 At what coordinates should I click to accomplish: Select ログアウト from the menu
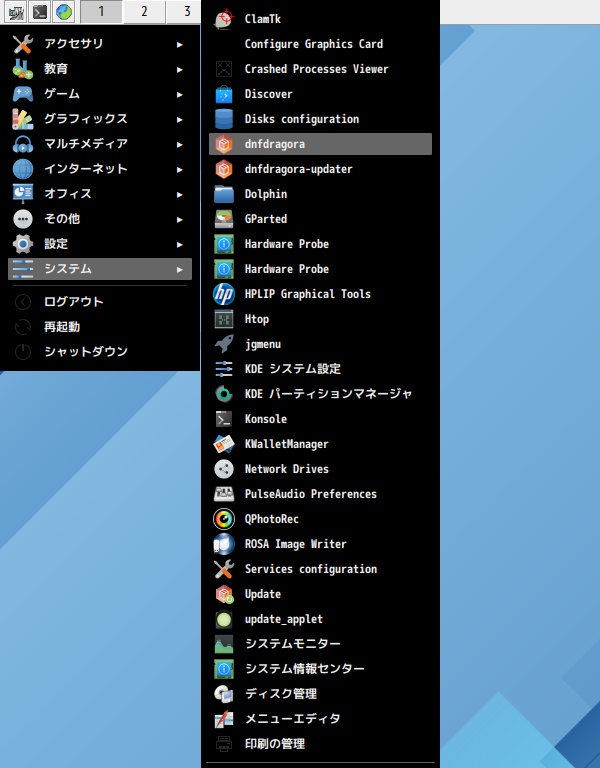tap(100, 302)
